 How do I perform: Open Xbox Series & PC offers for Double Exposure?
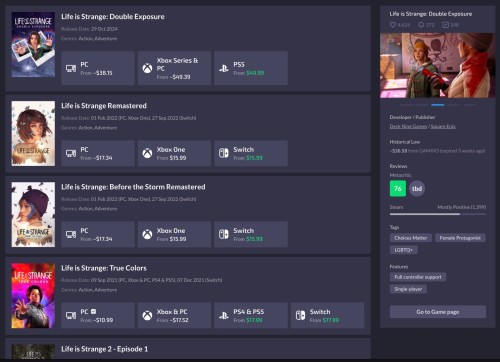tap(174, 68)
